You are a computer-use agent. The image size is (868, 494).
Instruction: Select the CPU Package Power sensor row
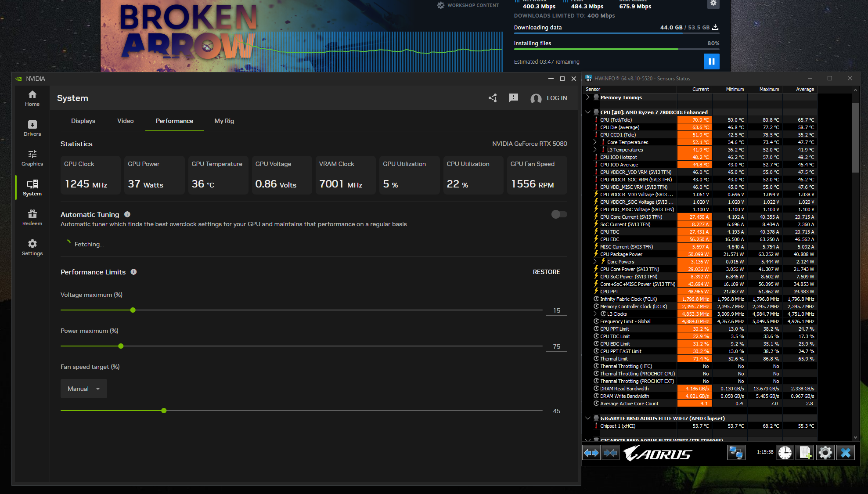click(x=700, y=254)
